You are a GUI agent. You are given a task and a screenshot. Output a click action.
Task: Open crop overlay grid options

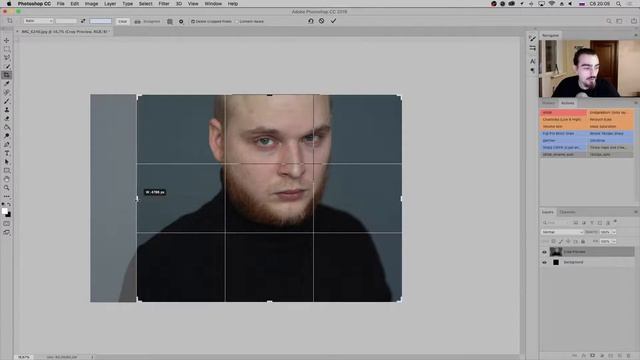point(170,21)
